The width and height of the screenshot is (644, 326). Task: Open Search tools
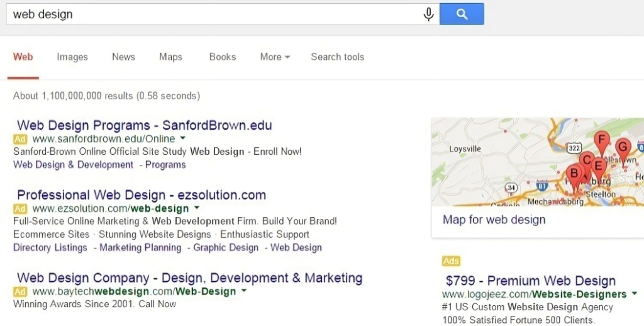pyautogui.click(x=337, y=57)
